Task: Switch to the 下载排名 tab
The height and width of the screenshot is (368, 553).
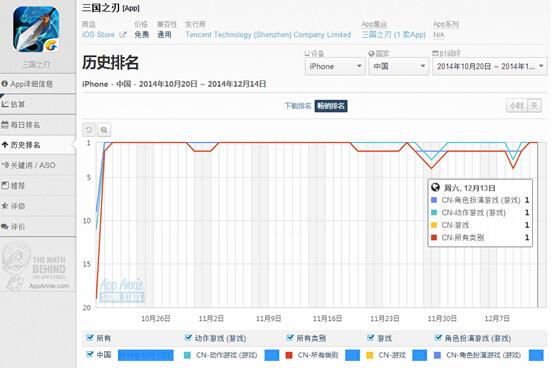Action: (x=298, y=106)
